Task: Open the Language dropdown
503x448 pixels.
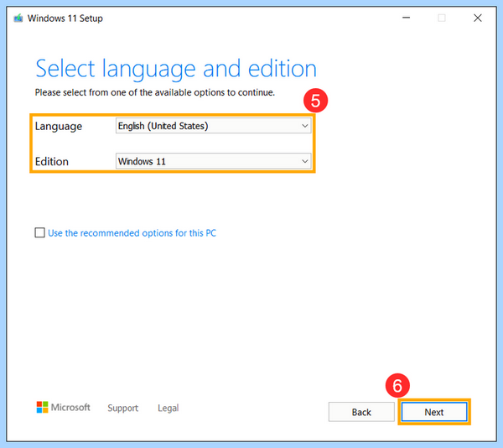Action: click(x=213, y=126)
